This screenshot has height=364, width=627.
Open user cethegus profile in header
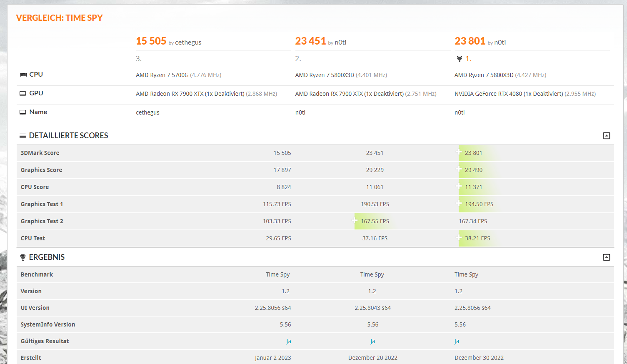[188, 42]
